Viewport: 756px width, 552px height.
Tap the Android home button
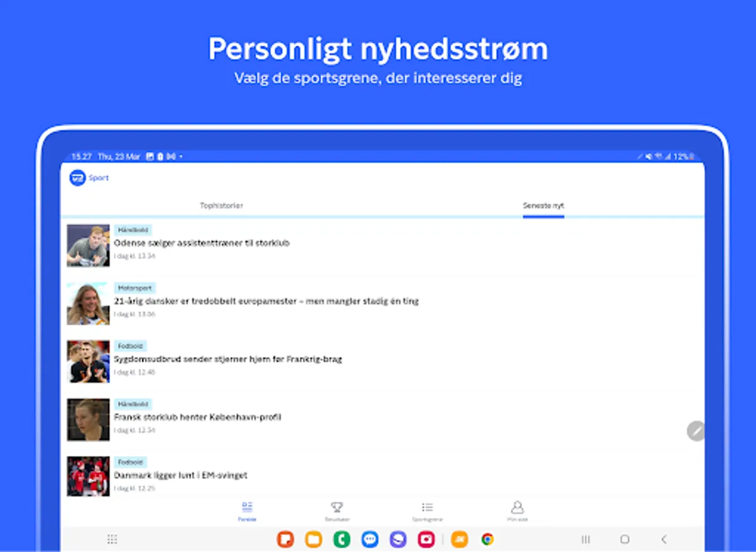625,539
